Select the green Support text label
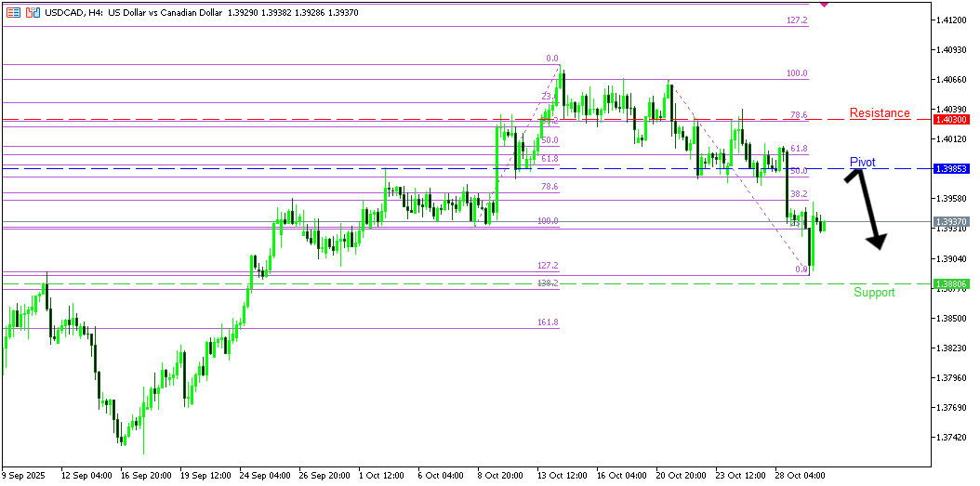This screenshot has width=980, height=486. coord(874,293)
